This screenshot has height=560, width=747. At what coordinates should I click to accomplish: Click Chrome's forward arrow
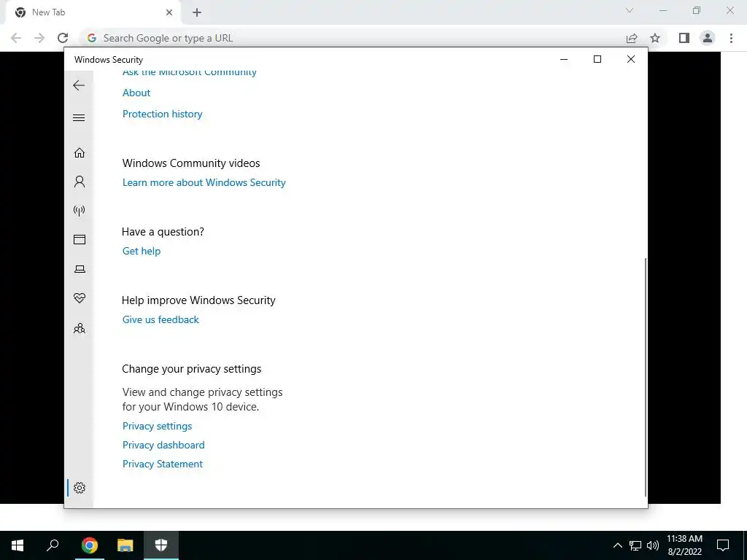(x=39, y=38)
